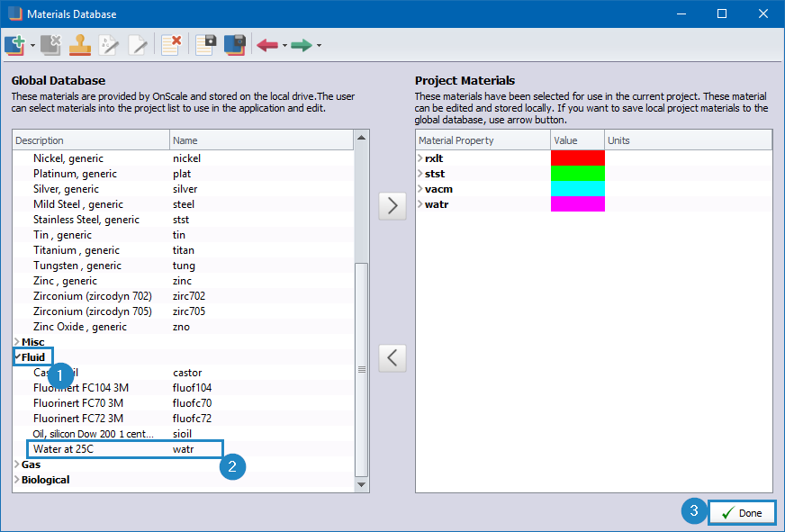The width and height of the screenshot is (785, 532).
Task: Select the Zirconium (zircodyn 705) row
Action: point(184,311)
